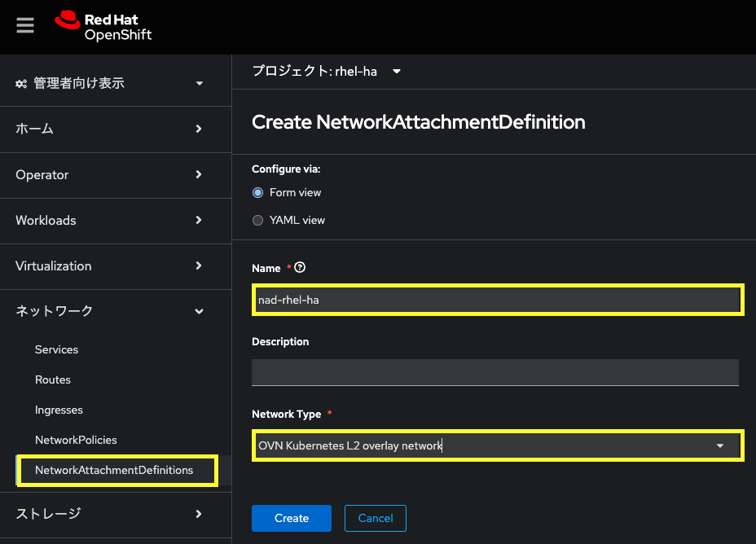Navigate to the Services page

[x=56, y=349]
